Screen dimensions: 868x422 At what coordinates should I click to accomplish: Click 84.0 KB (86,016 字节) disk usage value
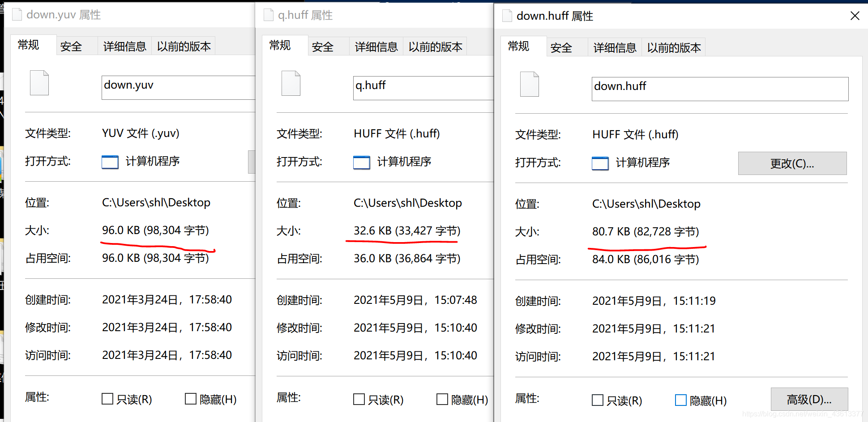(x=646, y=259)
